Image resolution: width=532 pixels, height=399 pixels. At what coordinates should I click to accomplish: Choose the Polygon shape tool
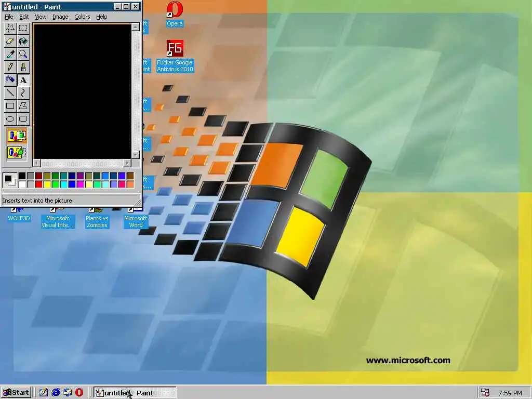[23, 105]
